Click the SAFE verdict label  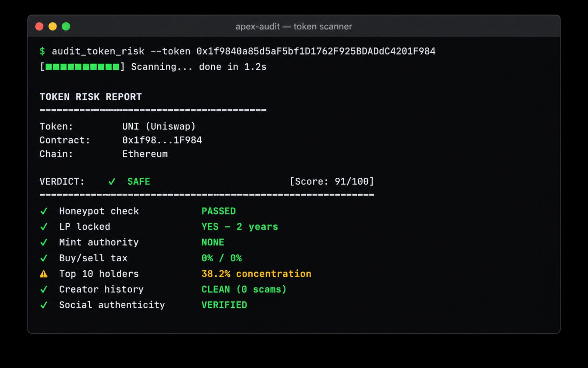pos(139,181)
